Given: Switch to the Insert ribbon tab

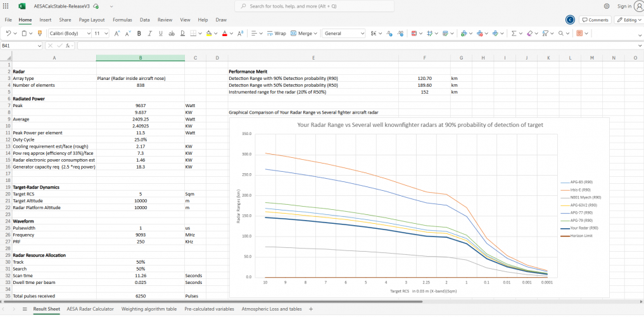Looking at the screenshot, I should point(46,20).
